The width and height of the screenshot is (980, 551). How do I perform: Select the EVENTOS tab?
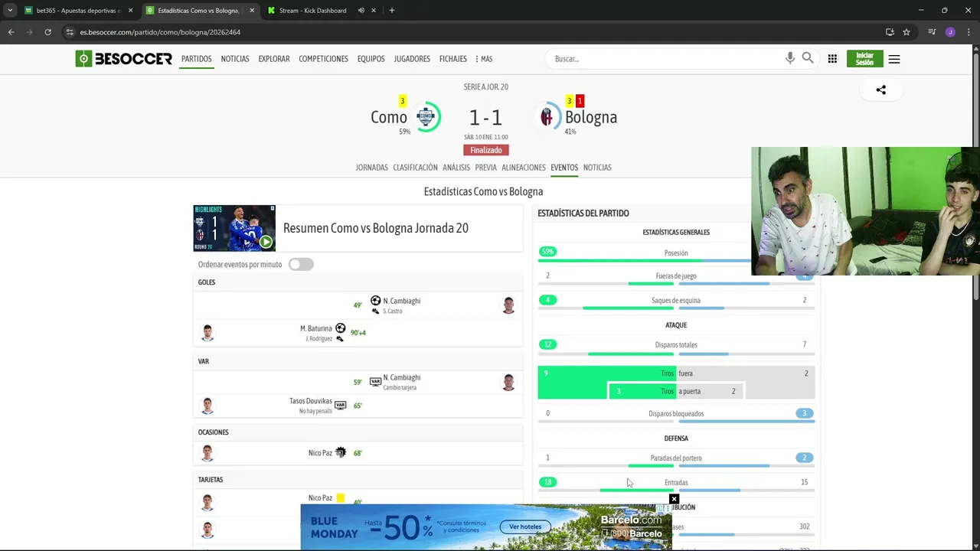[564, 168]
